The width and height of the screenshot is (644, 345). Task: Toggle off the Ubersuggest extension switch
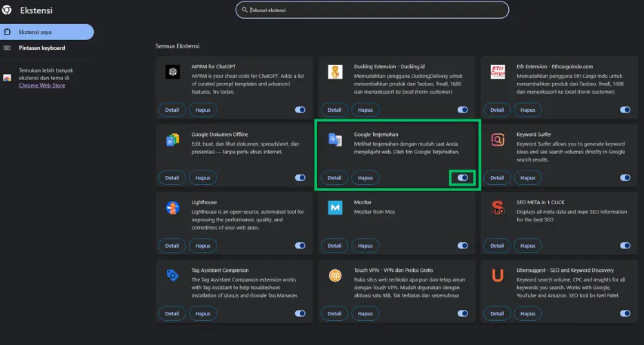click(x=625, y=313)
